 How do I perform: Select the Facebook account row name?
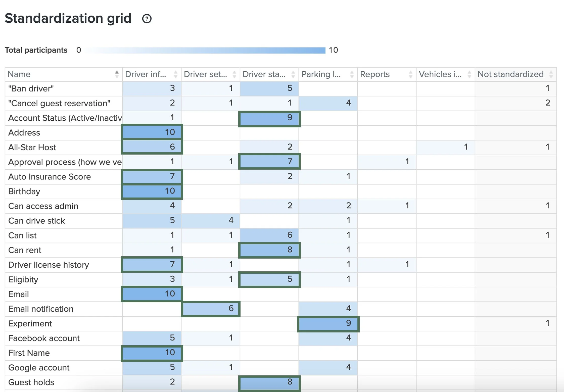(44, 338)
